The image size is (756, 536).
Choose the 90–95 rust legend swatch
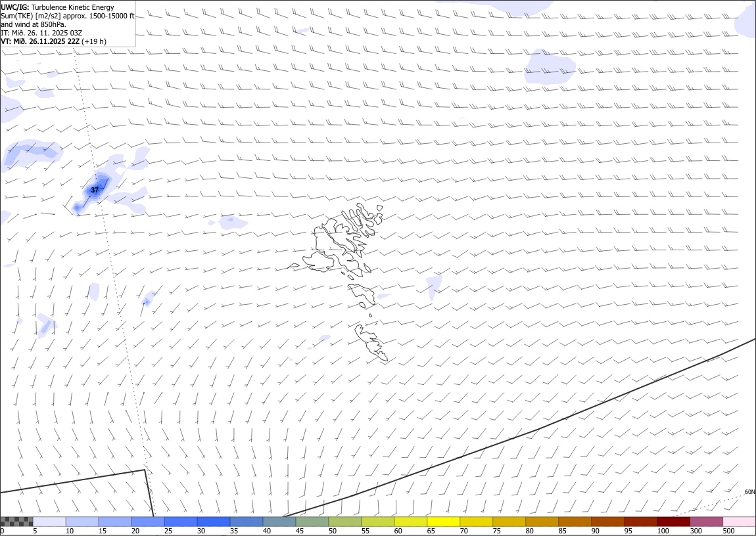[607, 522]
